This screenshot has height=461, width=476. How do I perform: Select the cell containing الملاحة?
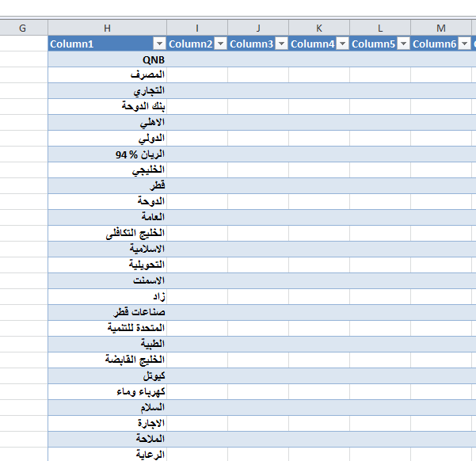107,439
